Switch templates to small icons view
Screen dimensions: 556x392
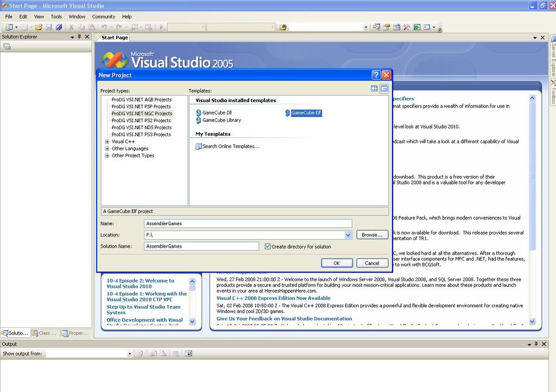(384, 88)
